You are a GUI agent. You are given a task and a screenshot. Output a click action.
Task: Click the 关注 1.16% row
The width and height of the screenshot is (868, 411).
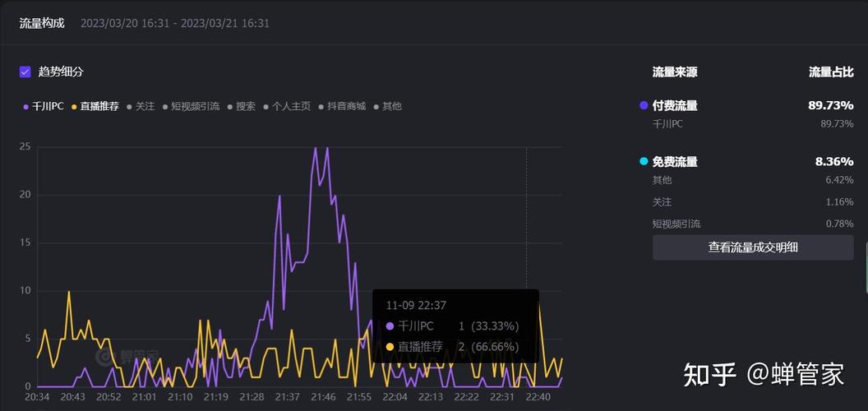tap(753, 202)
